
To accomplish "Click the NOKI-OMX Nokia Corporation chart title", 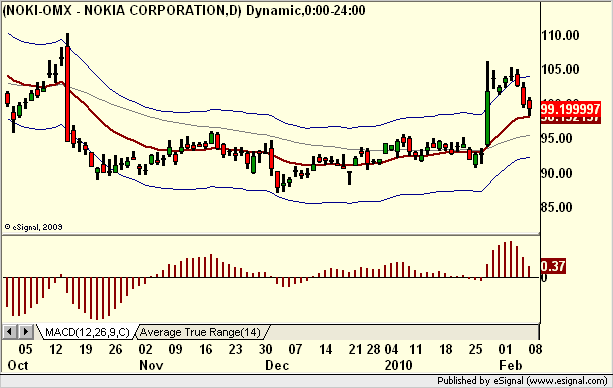I will (x=184, y=10).
